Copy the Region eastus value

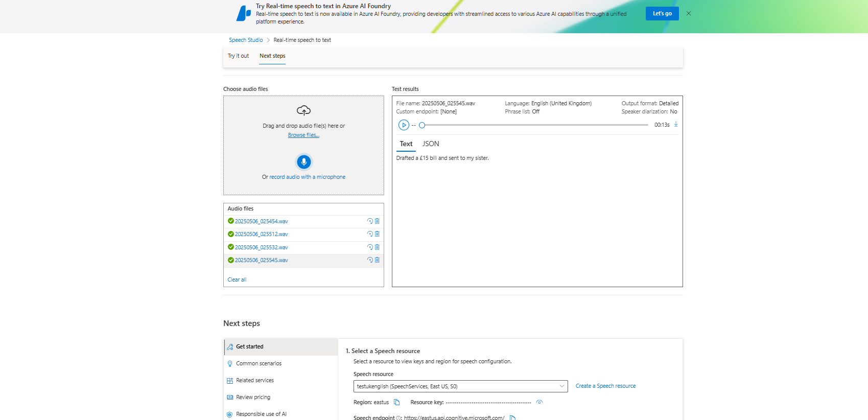coord(396,402)
